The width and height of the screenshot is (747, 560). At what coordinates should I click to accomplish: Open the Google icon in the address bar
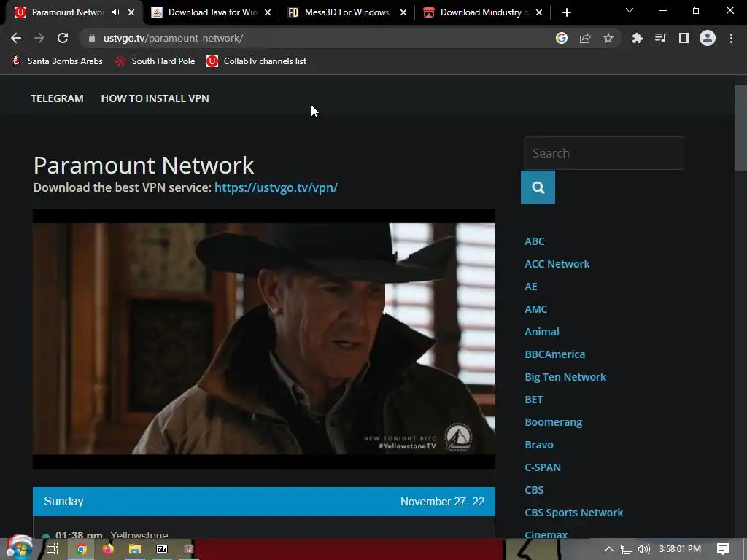coord(562,38)
